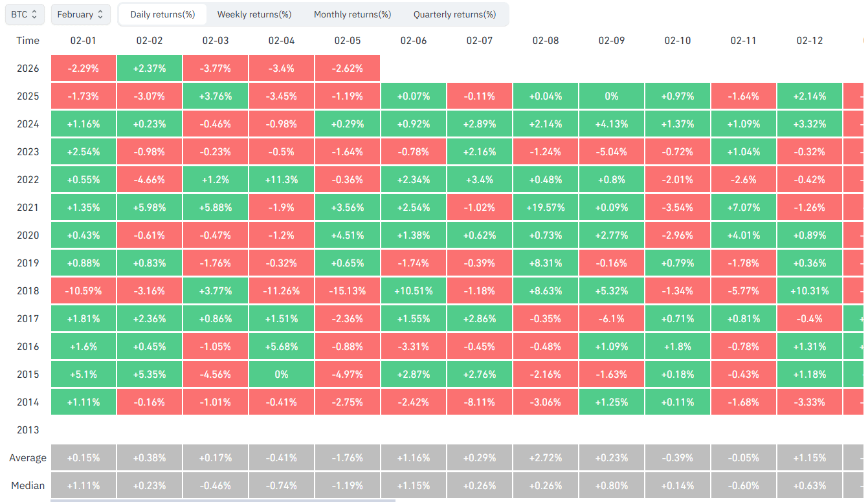Image resolution: width=868 pixels, height=502 pixels.
Task: Switch to Monthly returns(%) tab
Action: 352,14
